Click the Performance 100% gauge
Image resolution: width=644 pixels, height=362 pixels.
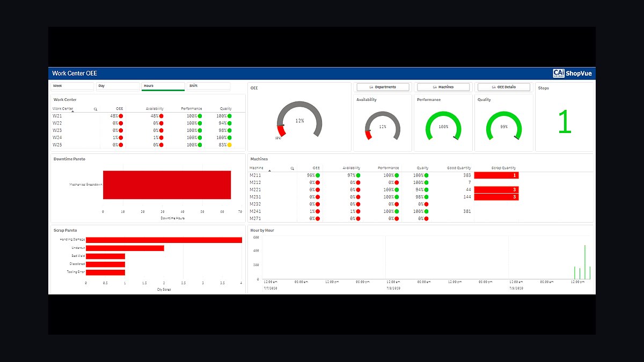pos(443,127)
